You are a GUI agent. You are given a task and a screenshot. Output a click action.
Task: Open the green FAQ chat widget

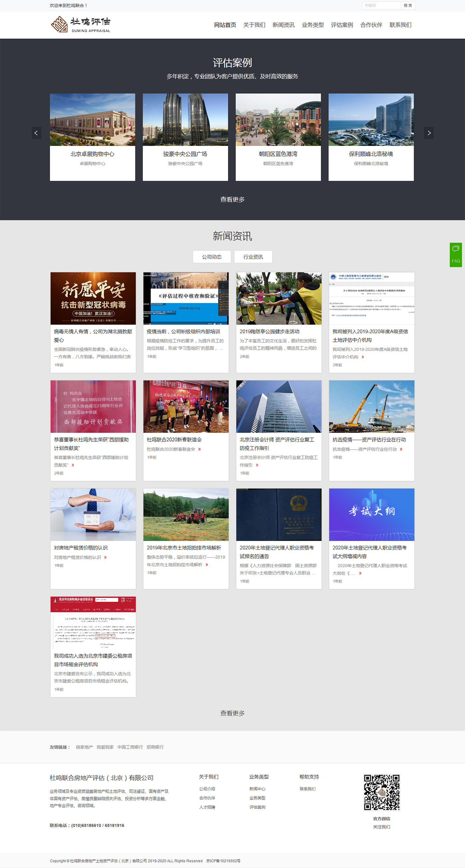pos(456,255)
